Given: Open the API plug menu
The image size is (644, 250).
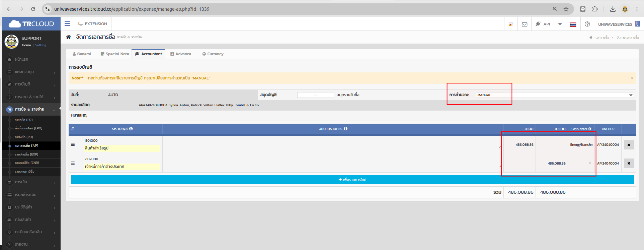Looking at the screenshot, I should (543, 24).
